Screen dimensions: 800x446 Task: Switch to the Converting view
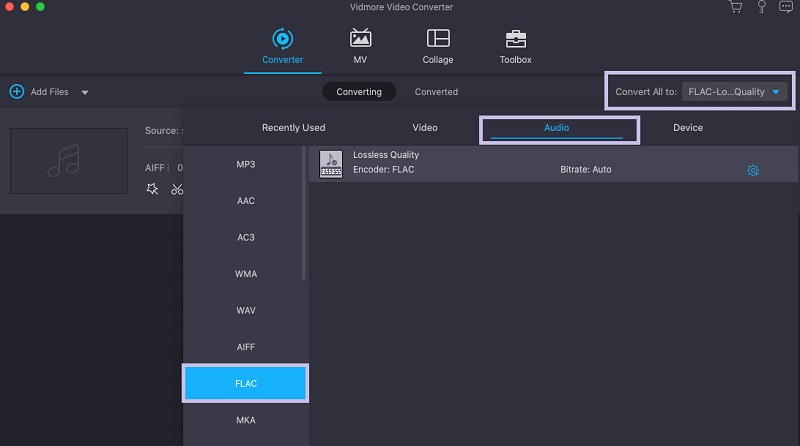click(x=358, y=92)
